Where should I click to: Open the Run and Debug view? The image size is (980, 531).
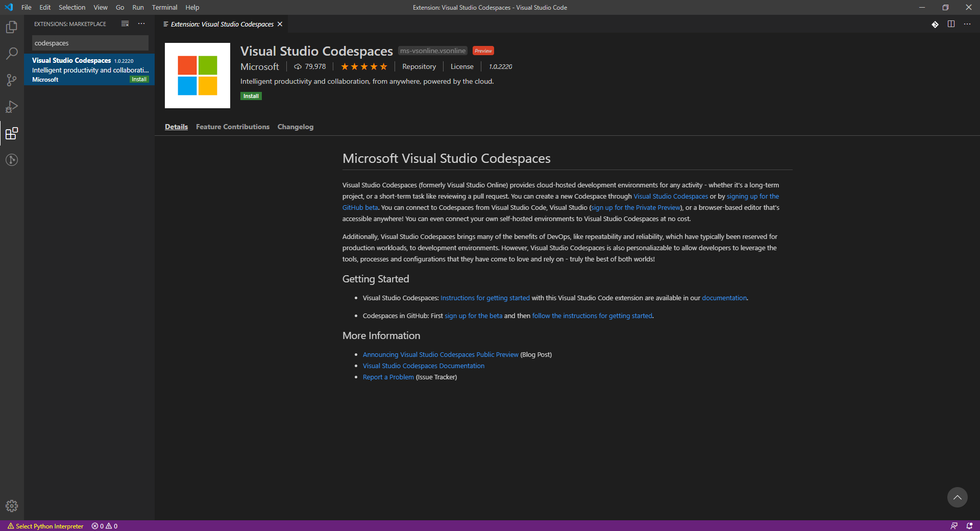pyautogui.click(x=12, y=107)
